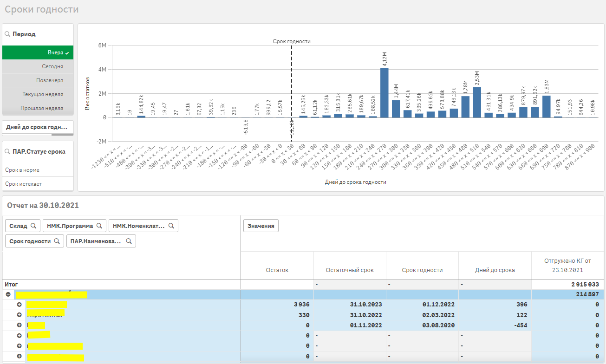Screen dimensions: 606x364
Task: Click the Остаток column header
Action: [277, 270]
